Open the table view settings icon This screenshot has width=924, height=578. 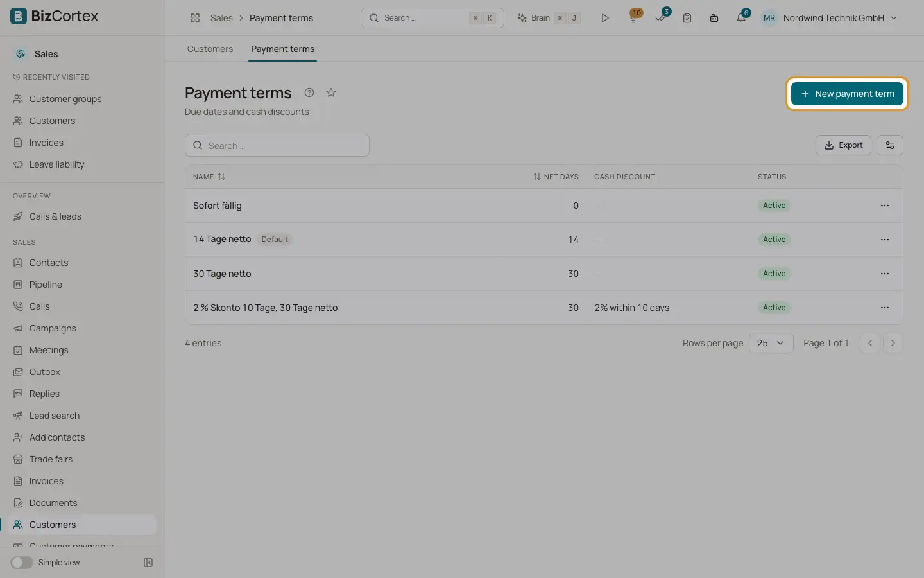[x=890, y=145]
